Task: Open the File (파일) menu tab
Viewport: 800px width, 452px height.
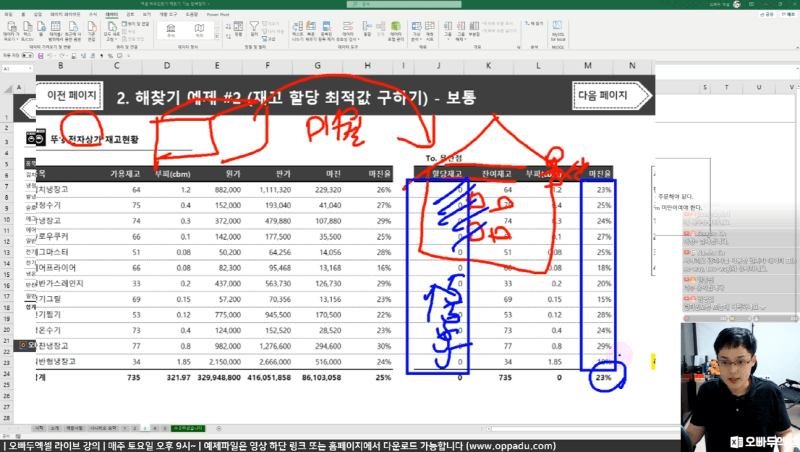Action: pyautogui.click(x=8, y=14)
